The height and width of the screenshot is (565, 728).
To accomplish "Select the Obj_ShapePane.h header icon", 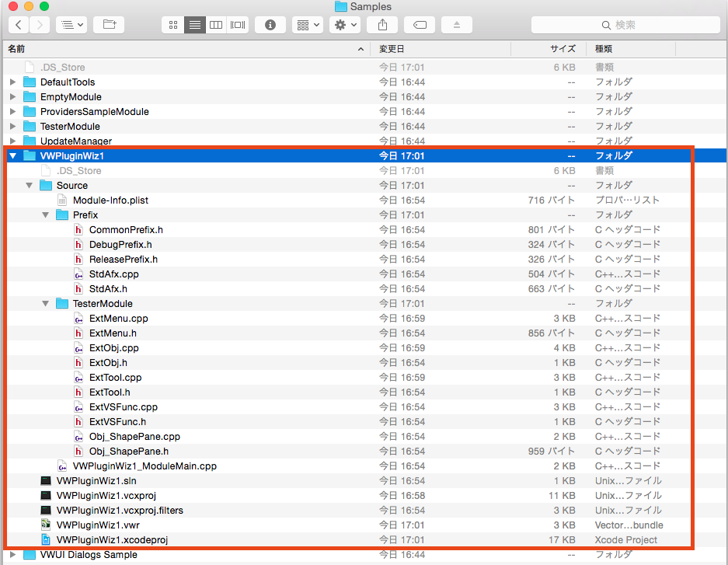I will tap(78, 452).
